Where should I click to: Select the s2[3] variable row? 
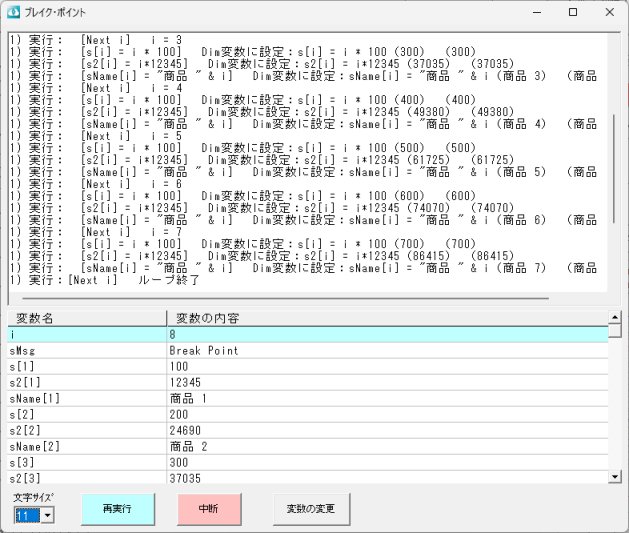click(308, 478)
